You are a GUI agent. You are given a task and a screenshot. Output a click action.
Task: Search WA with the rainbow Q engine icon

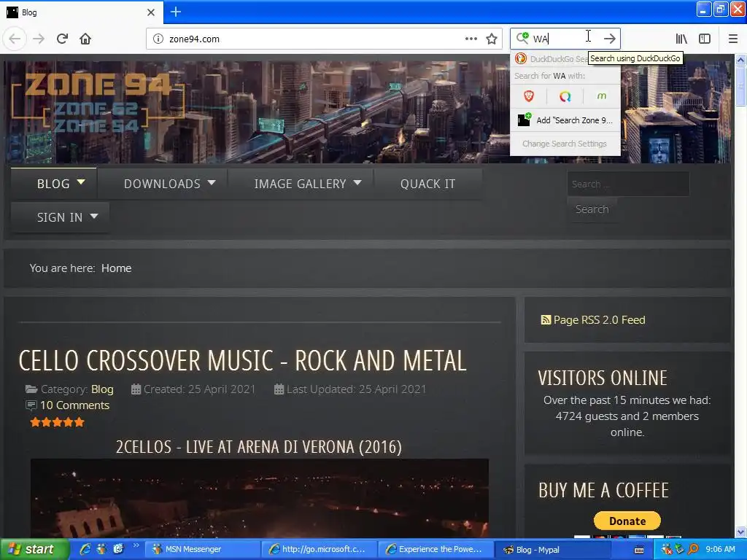point(565,97)
